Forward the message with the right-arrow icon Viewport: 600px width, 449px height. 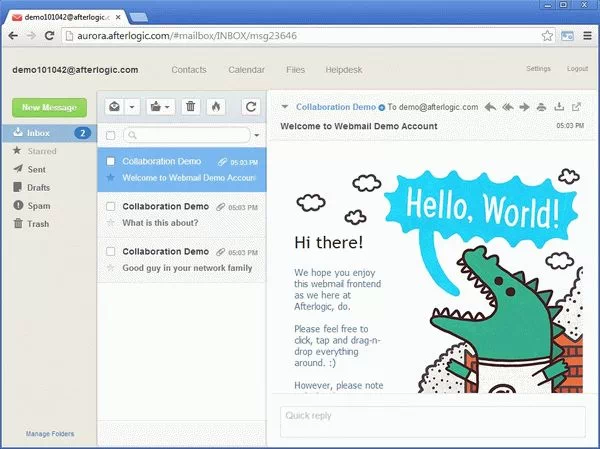[524, 107]
